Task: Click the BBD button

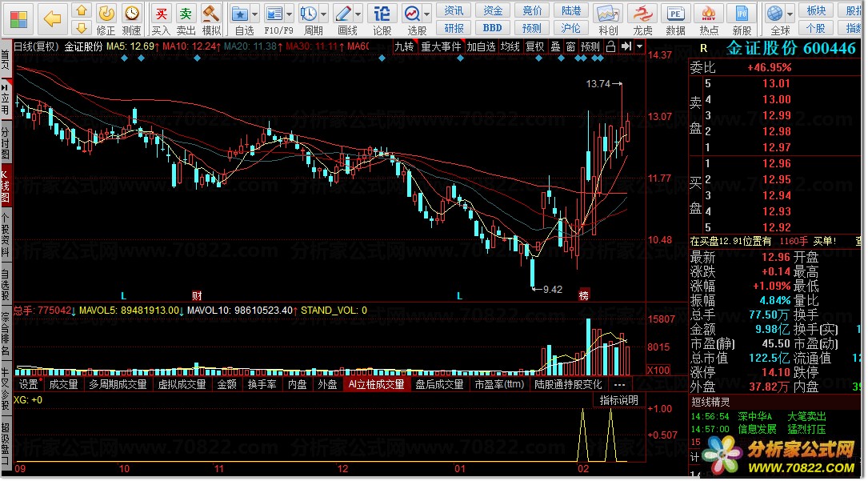Action: (x=493, y=28)
